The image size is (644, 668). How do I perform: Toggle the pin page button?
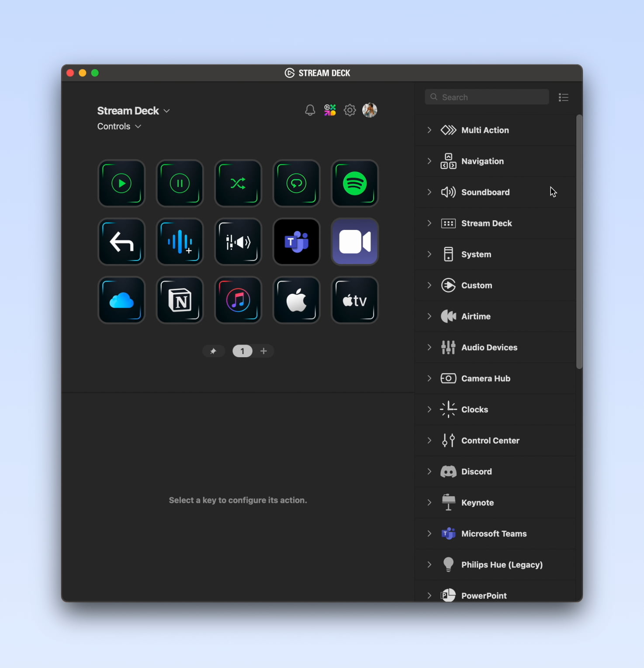(x=213, y=351)
